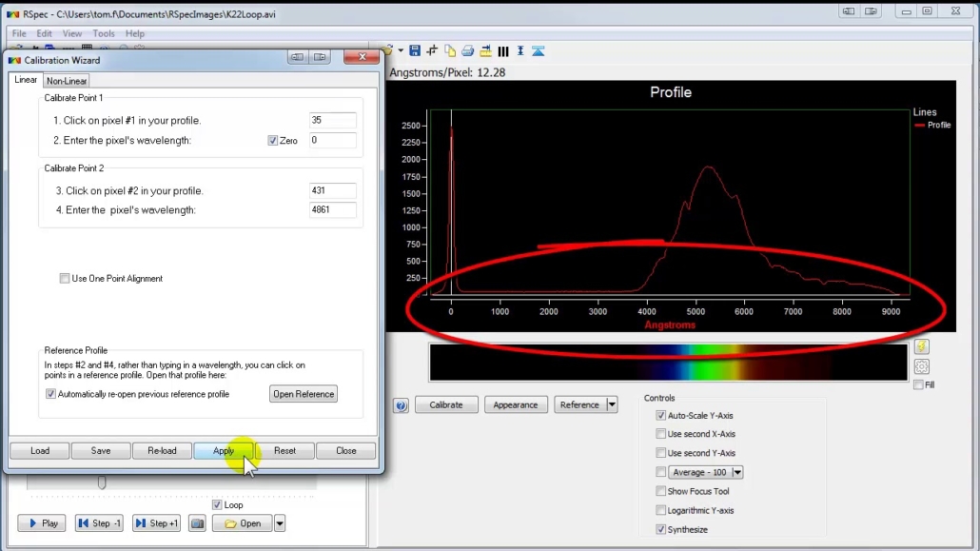This screenshot has width=980, height=551.
Task: Select the Linear tab
Action: point(26,80)
